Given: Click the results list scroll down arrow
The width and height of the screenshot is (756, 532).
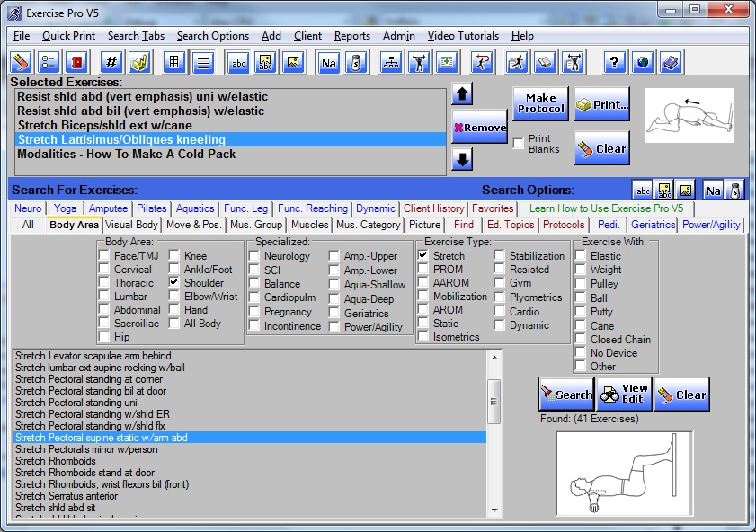Looking at the screenshot, I should pos(494,510).
